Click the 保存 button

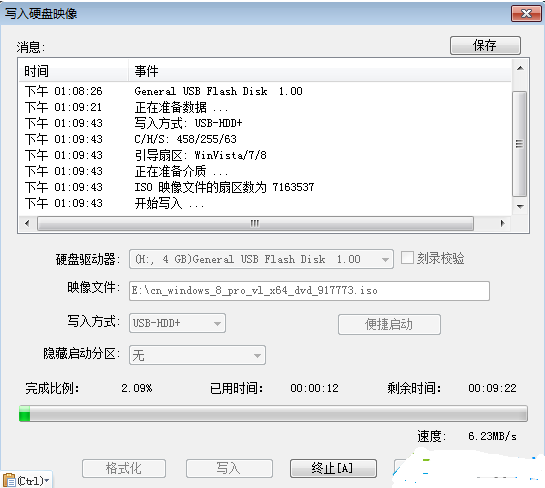tap(485, 46)
